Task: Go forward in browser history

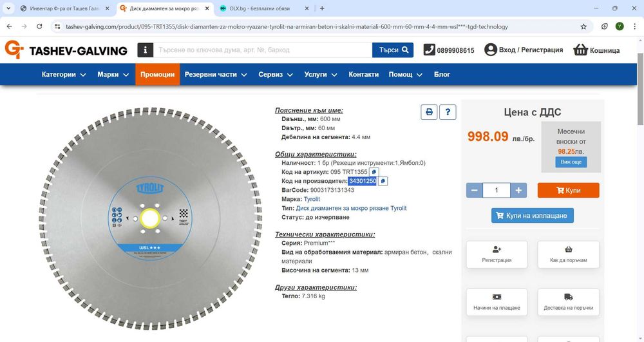Action: [24, 26]
